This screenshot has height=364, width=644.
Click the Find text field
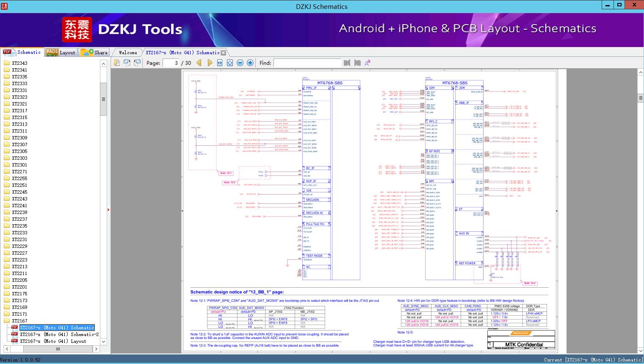coord(307,63)
